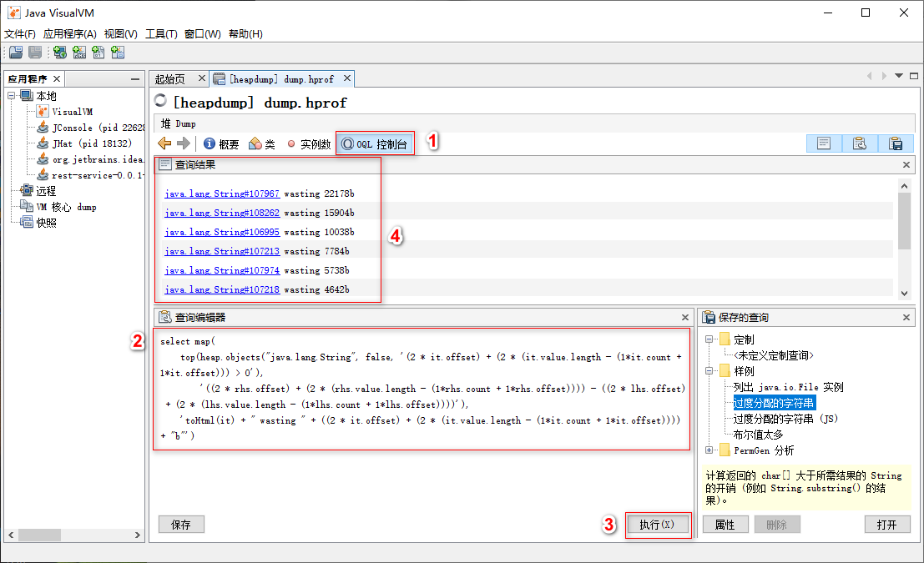Open java.lang.String#107213 result link

[222, 251]
